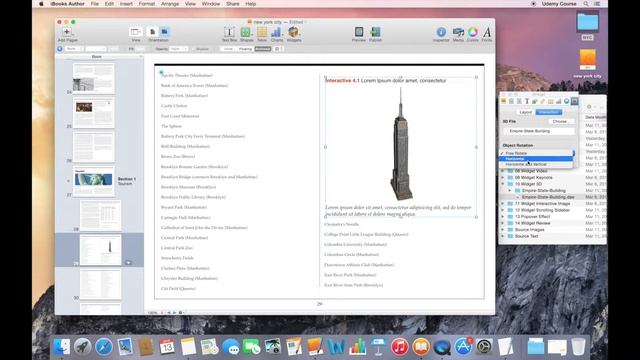Click the 'Carnegie Hall (Manhattan)' list line
640x360 pixels.
[x=186, y=218]
